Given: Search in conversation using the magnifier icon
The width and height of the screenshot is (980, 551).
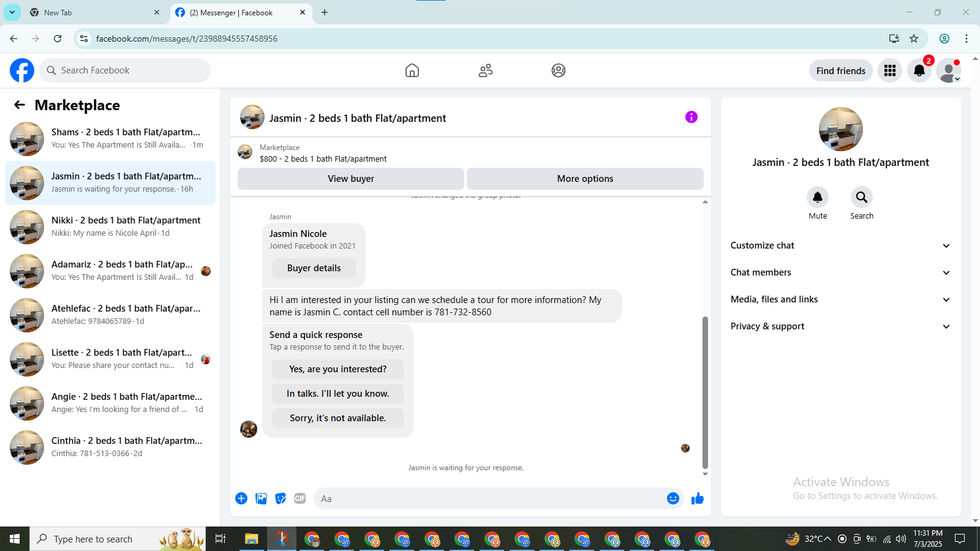Looking at the screenshot, I should 862,197.
